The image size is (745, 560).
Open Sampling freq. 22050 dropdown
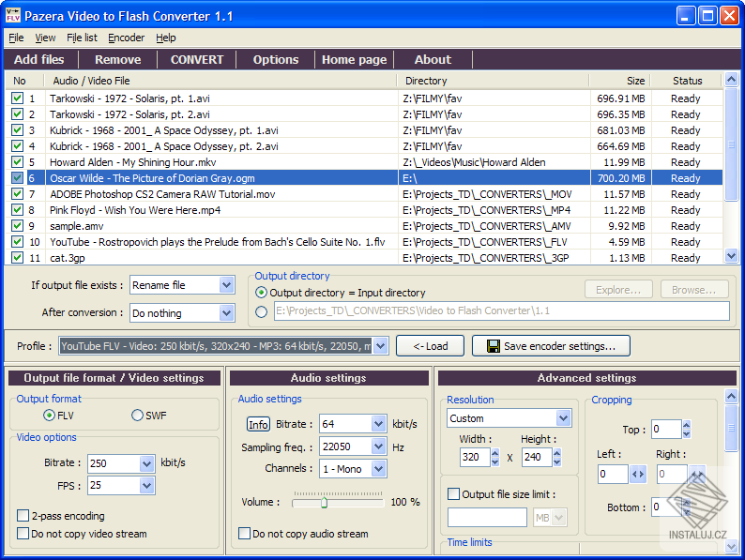pos(378,446)
